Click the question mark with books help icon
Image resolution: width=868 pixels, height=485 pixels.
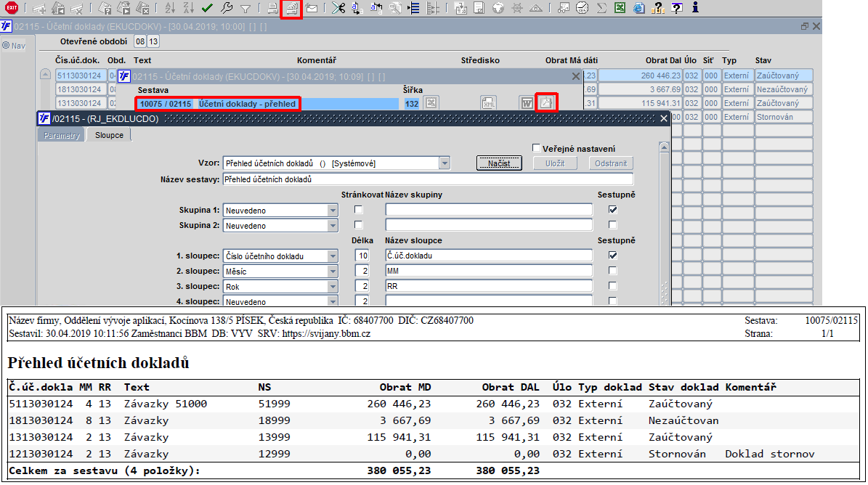(657, 8)
